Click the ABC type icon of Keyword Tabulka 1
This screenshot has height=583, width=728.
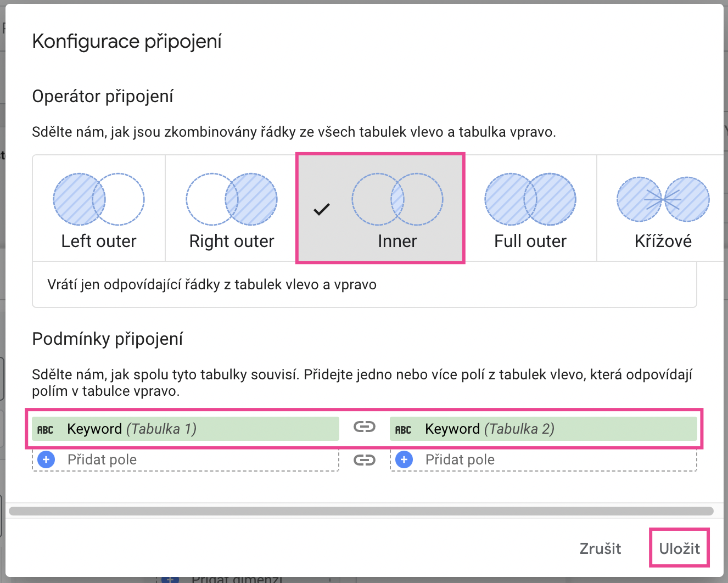pos(45,430)
